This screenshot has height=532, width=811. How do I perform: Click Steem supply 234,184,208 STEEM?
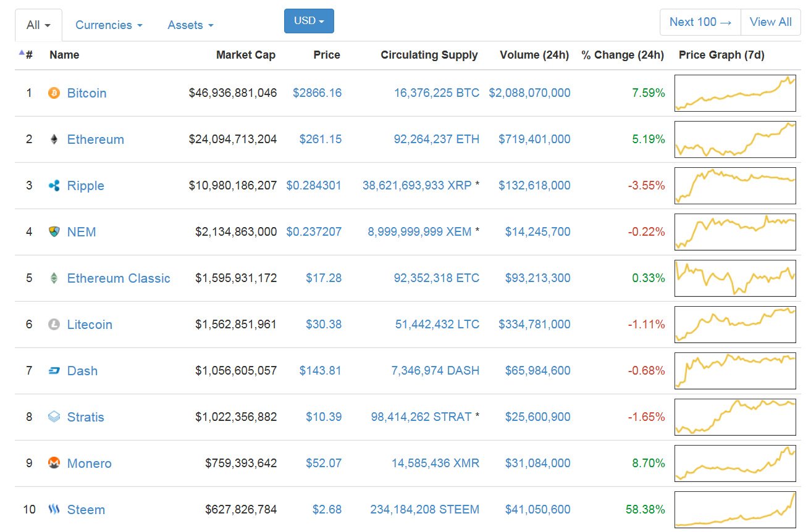tap(425, 510)
